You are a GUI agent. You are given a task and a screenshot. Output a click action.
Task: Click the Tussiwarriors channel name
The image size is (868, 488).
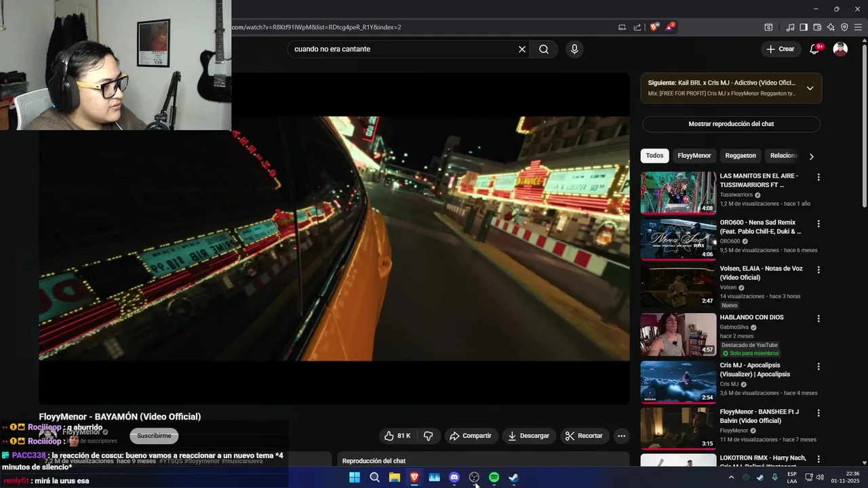(x=736, y=195)
